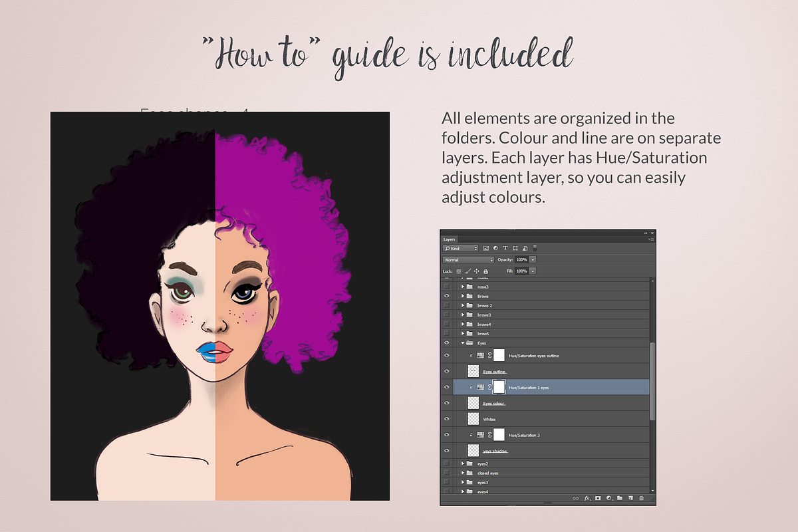Show the brows 2 group
798x532 pixels.
(x=446, y=305)
